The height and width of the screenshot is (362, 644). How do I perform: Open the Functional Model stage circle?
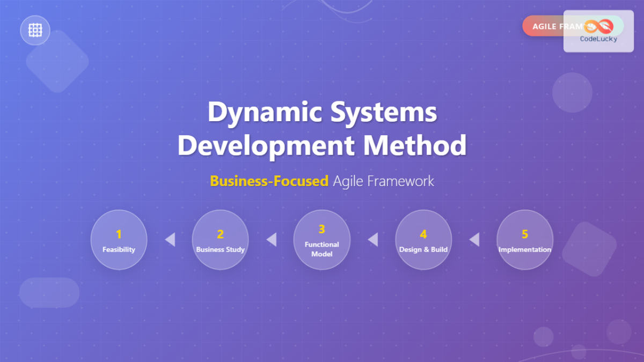[x=321, y=240]
